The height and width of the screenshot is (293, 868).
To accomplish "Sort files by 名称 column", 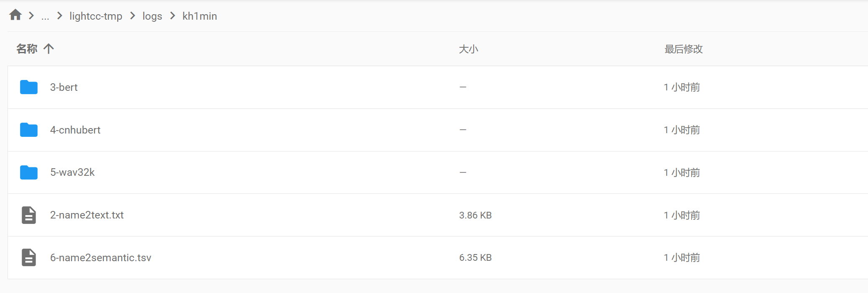I will click(x=27, y=49).
